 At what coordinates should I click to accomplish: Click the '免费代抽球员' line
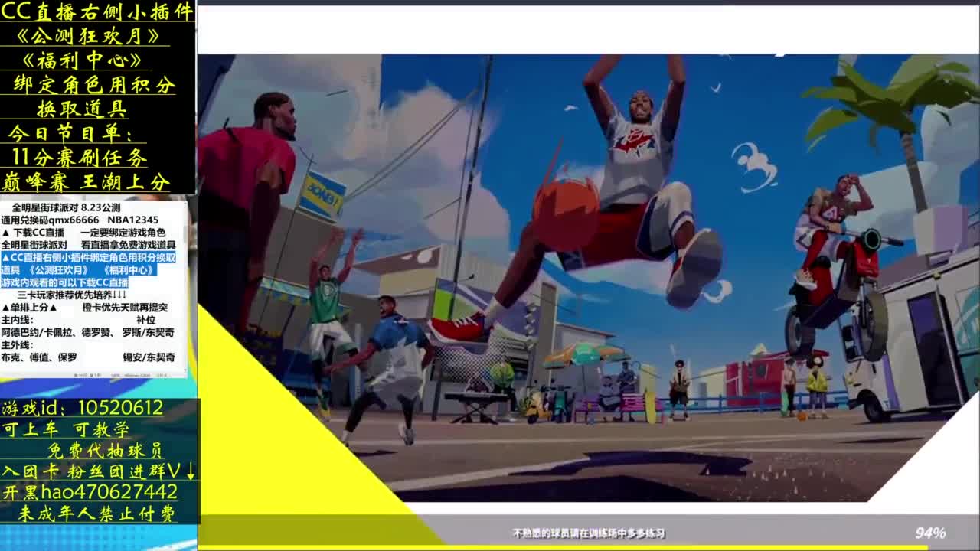tap(105, 451)
